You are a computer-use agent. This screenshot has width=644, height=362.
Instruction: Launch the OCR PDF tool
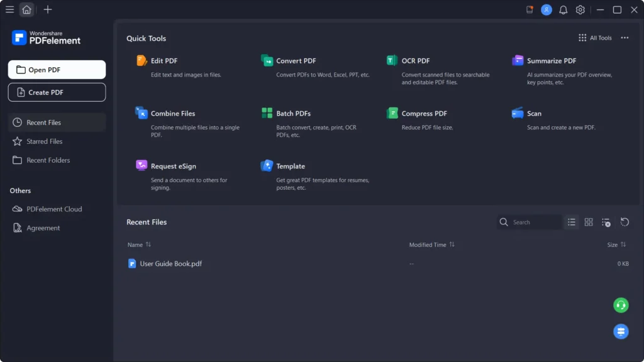coord(415,60)
